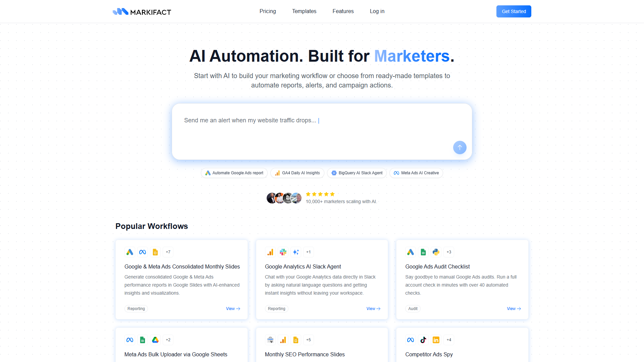The image size is (644, 362).
Task: Click '10,000+ marketers scaling with AI.' text
Action: coord(341,201)
